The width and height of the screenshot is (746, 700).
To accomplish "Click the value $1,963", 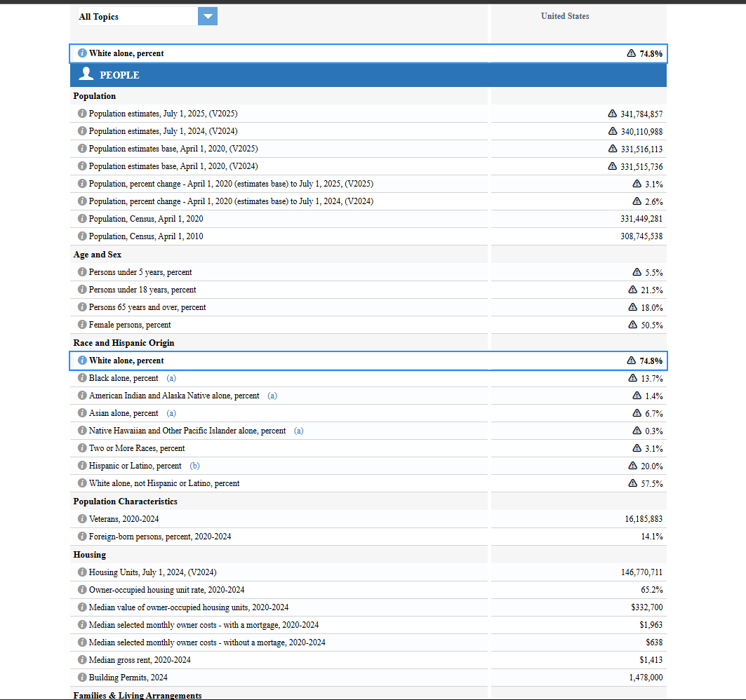I will coord(651,625).
